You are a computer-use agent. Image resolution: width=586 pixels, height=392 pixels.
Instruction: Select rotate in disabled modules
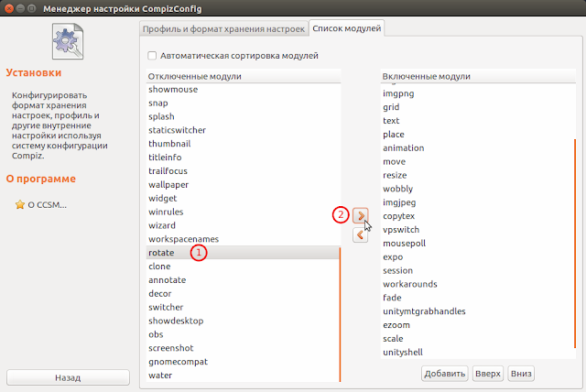243,253
